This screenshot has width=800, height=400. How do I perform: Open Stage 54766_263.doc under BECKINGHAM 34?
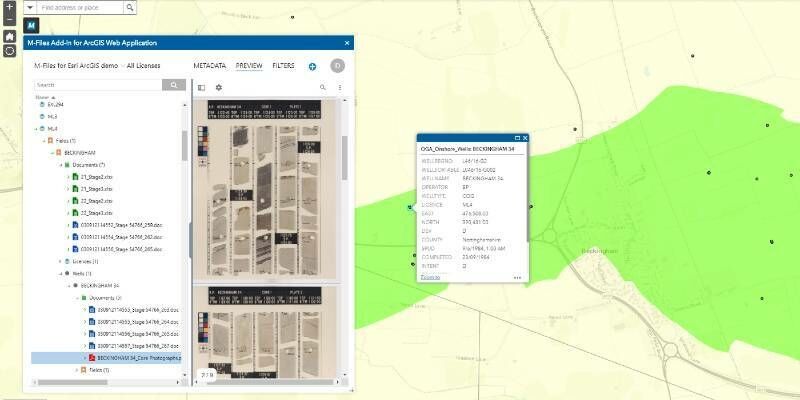(138, 310)
